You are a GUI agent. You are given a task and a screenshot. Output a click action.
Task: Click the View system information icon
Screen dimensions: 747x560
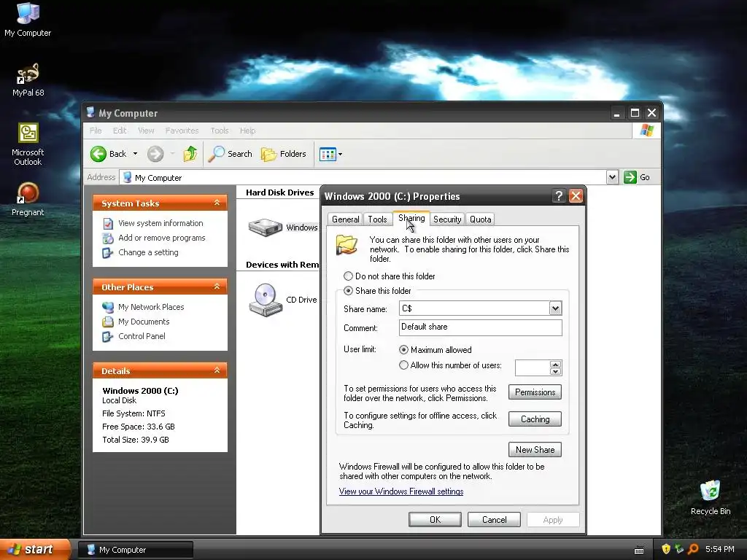click(x=108, y=223)
